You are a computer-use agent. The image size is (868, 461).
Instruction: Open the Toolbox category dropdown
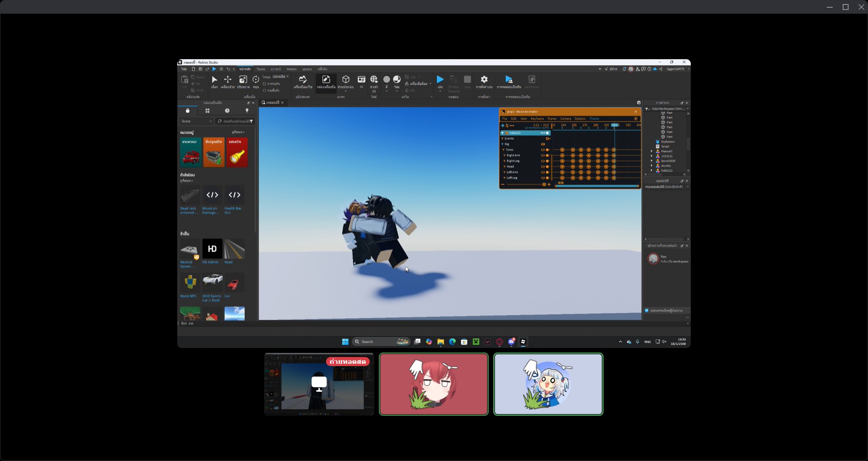point(197,121)
